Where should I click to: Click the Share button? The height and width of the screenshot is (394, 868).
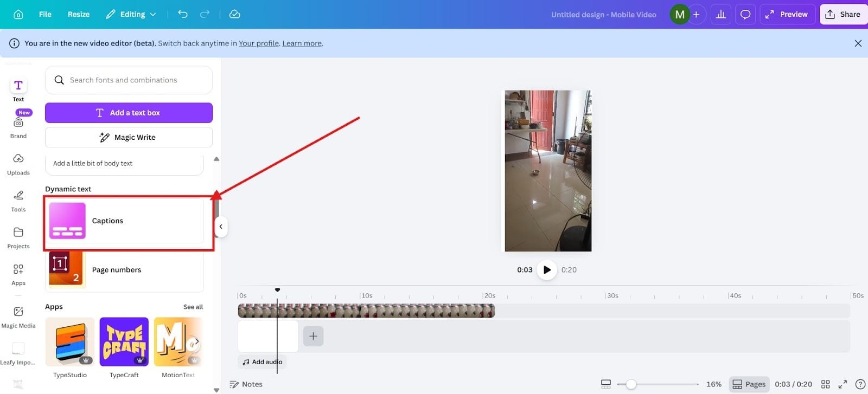click(x=844, y=15)
